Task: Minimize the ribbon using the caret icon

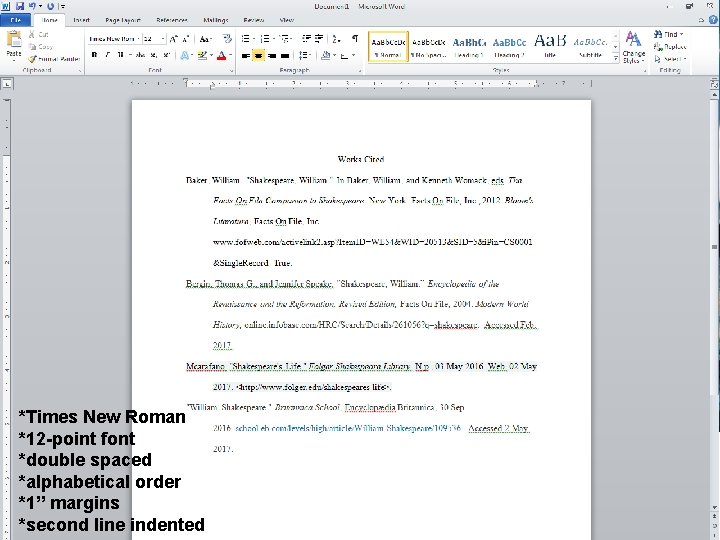Action: [701, 20]
